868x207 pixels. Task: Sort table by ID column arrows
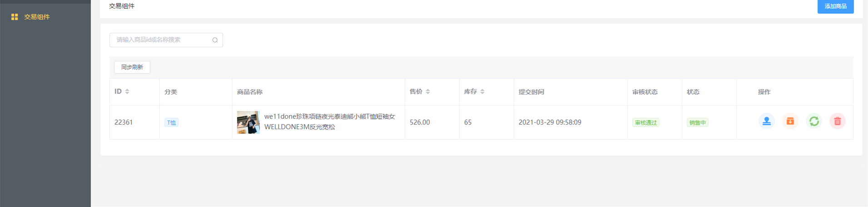127,91
